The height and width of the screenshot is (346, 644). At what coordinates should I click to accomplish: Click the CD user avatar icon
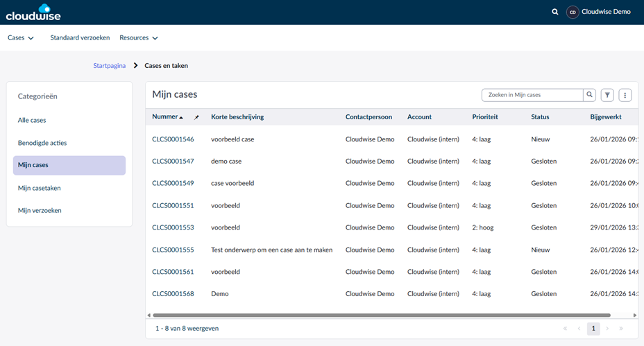(x=573, y=12)
